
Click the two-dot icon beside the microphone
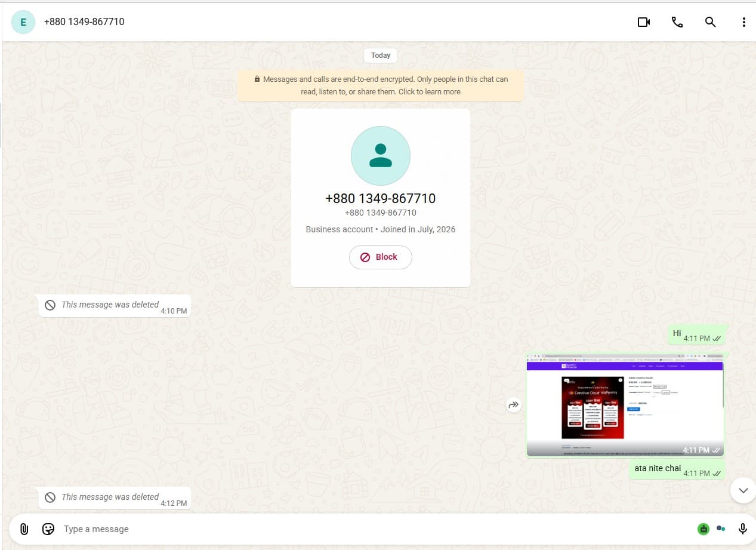click(721, 529)
